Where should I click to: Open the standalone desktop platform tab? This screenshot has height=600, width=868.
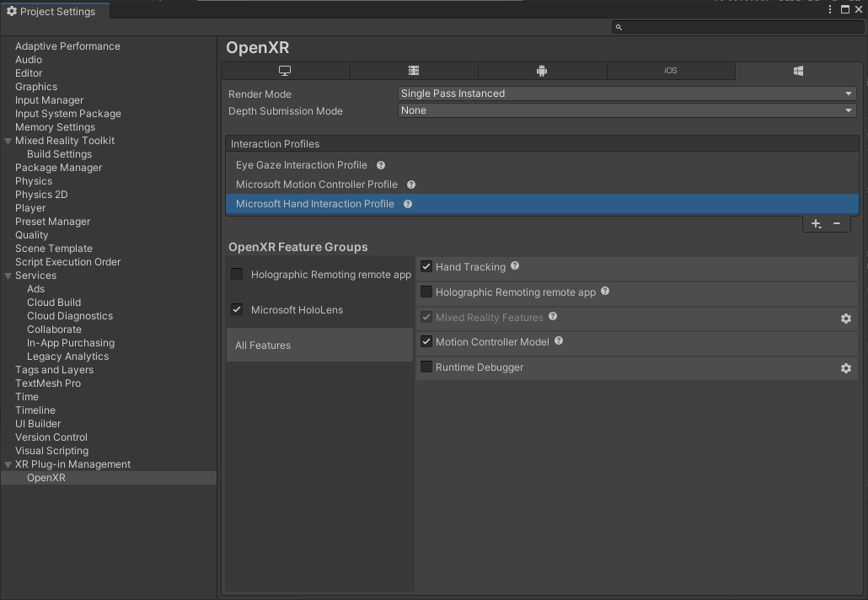coord(285,71)
